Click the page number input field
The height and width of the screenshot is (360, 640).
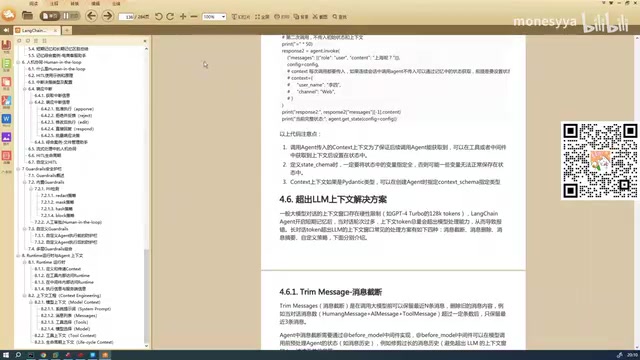click(127, 17)
